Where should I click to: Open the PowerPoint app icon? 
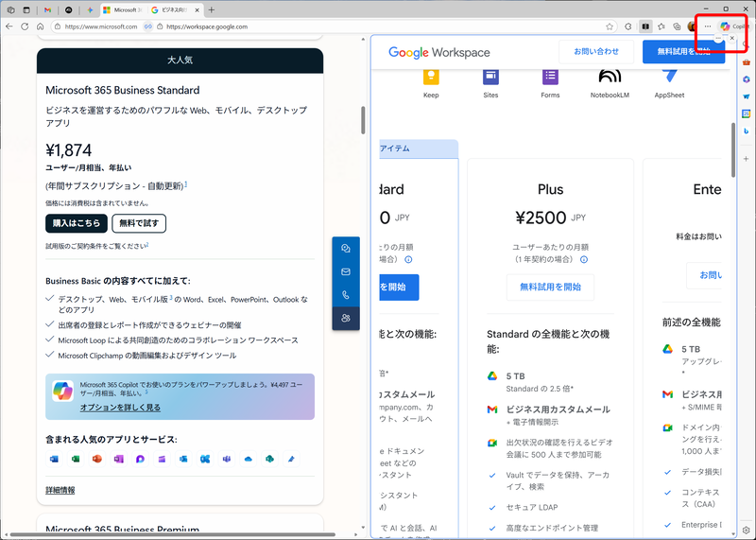pyautogui.click(x=97, y=459)
